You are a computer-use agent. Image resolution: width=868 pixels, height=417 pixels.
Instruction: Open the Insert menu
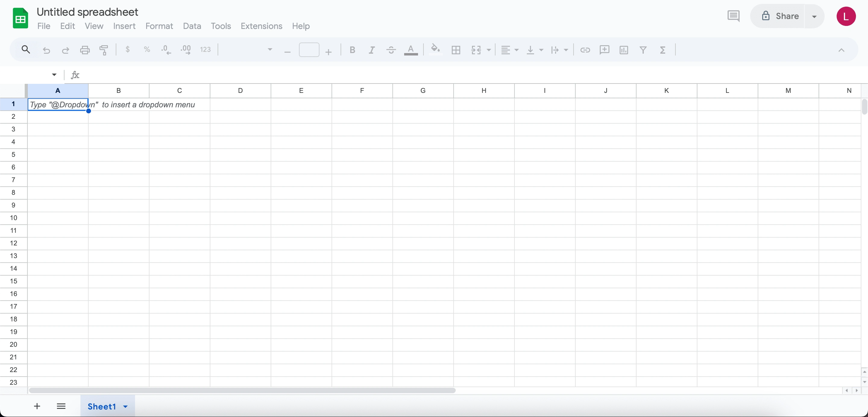tap(124, 26)
